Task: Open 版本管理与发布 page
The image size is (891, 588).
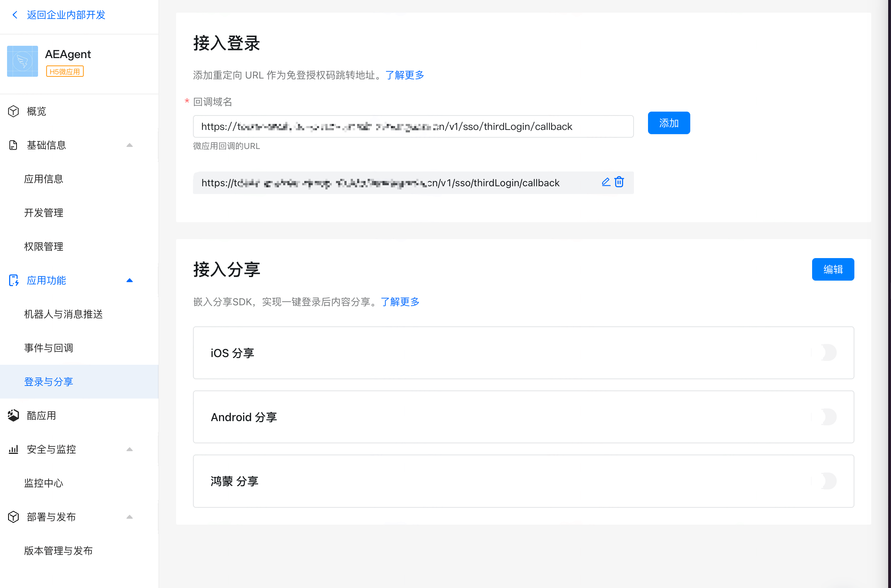Action: tap(58, 550)
